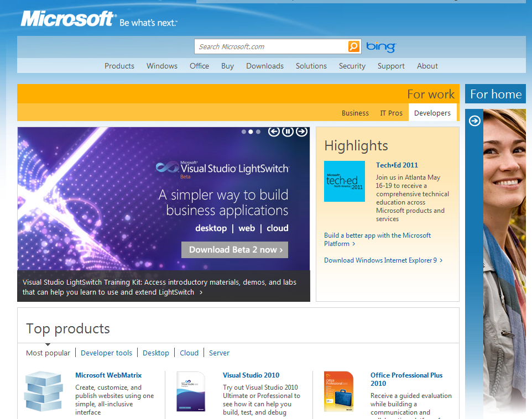The height and width of the screenshot is (419, 532).
Task: Open the For home section
Action: click(496, 94)
